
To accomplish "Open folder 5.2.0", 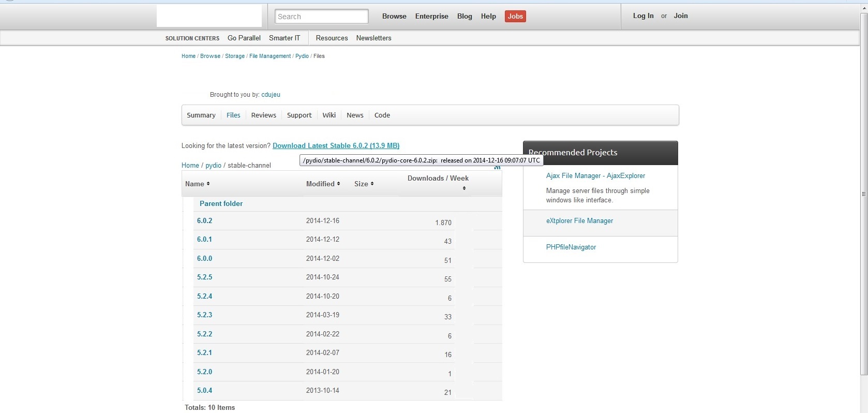I will (204, 372).
